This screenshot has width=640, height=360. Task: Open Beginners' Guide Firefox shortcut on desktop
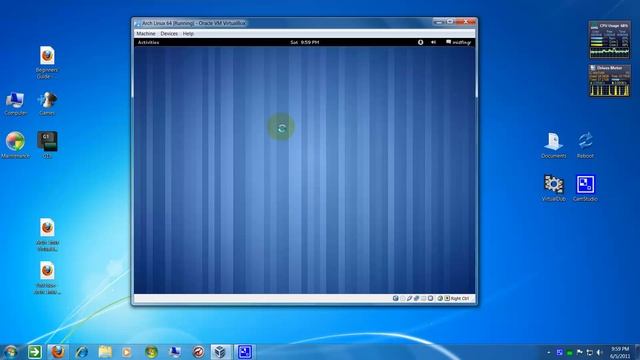click(x=47, y=62)
